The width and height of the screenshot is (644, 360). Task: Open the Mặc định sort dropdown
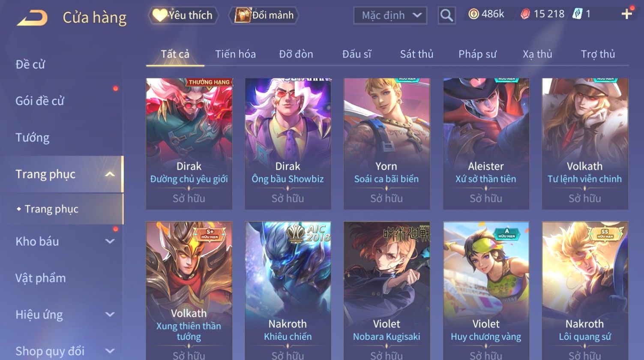tap(390, 15)
